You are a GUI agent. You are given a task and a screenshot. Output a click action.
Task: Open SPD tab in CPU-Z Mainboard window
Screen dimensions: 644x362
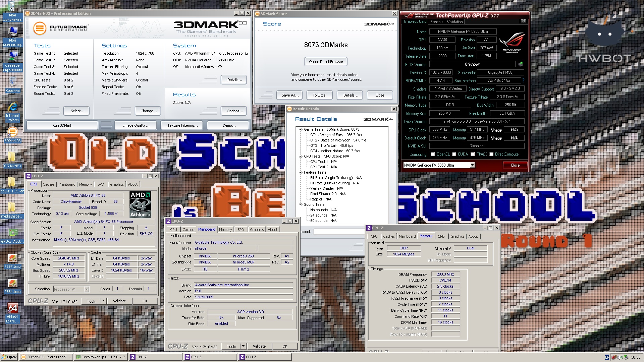click(241, 230)
